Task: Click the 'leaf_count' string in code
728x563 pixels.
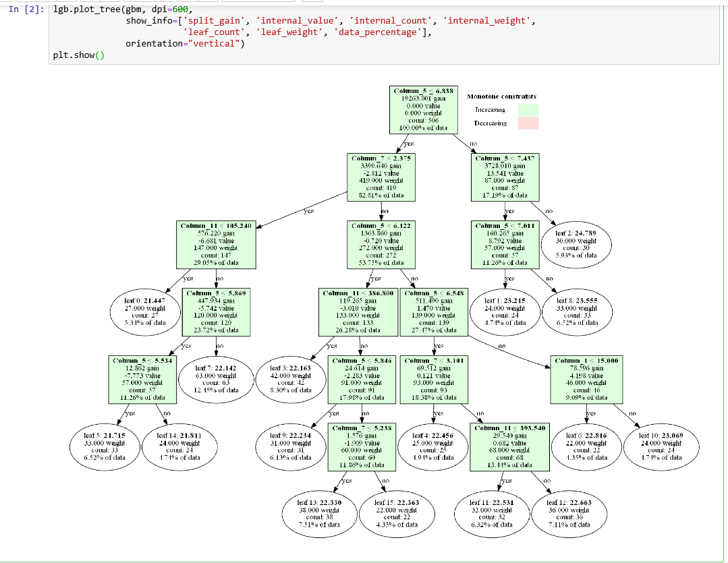Action: [214, 32]
